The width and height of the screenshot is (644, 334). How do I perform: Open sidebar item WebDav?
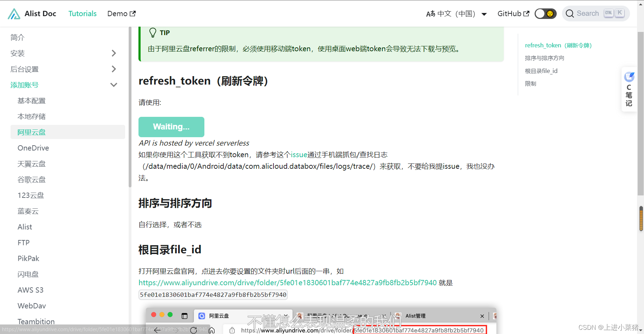coord(32,306)
